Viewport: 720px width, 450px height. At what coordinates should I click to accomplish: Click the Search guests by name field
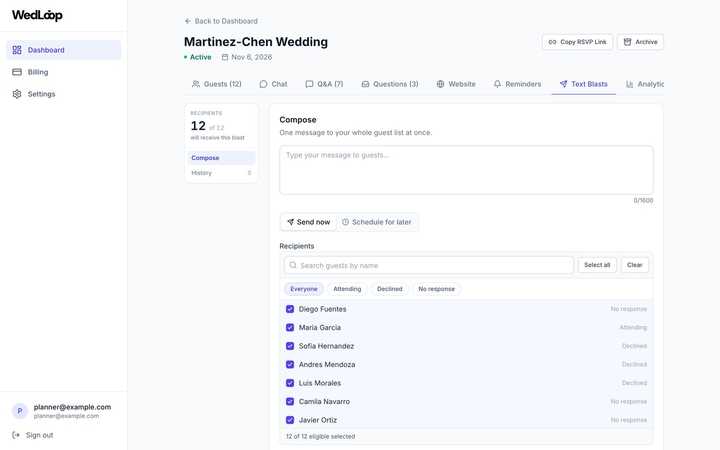[x=429, y=265]
